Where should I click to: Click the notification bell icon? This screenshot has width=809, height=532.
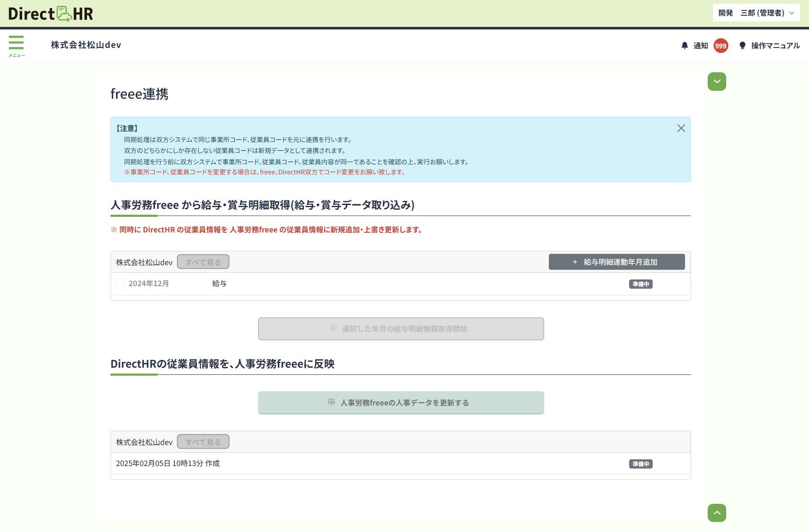tap(685, 45)
